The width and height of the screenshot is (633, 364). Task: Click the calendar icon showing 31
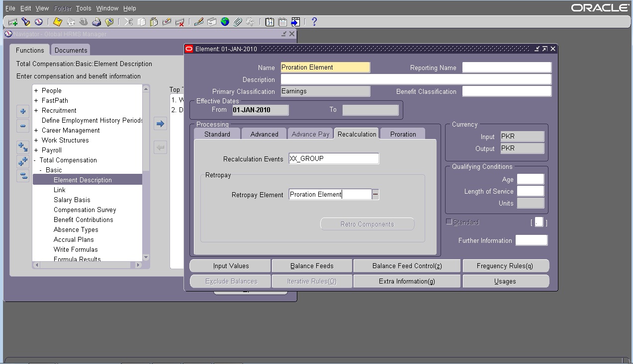270,22
